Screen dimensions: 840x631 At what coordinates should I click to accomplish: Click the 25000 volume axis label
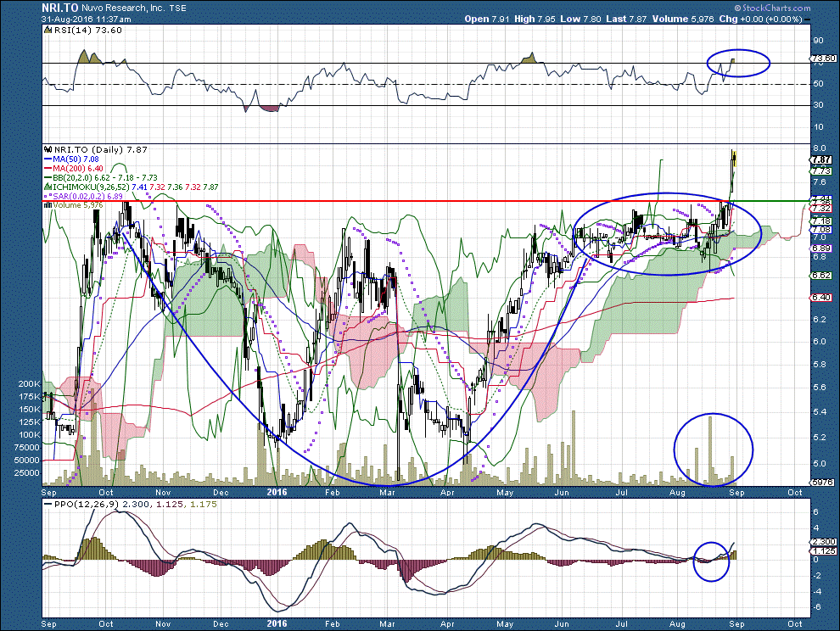(27, 472)
